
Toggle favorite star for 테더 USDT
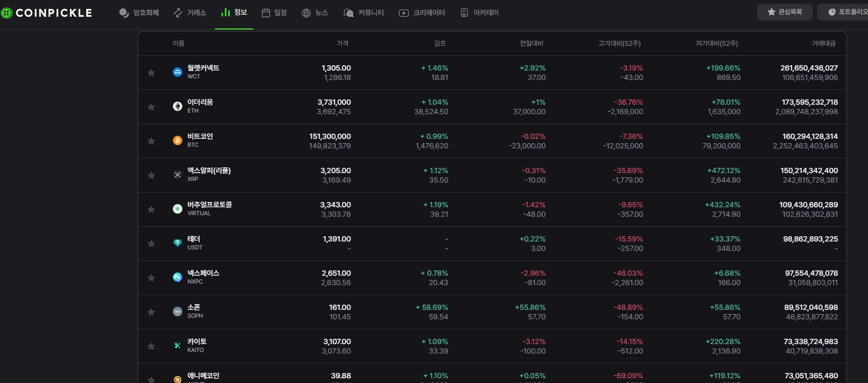(151, 244)
